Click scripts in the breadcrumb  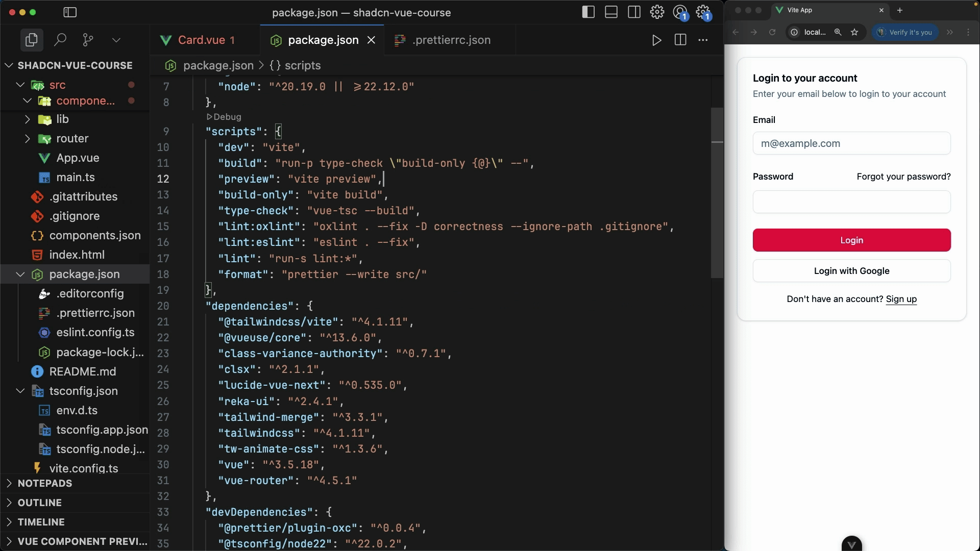tap(302, 65)
